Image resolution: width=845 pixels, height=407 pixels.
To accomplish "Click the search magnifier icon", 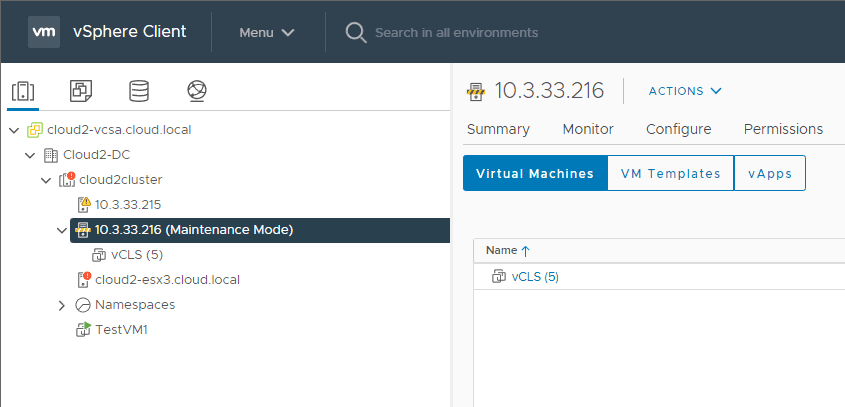I will (x=355, y=32).
